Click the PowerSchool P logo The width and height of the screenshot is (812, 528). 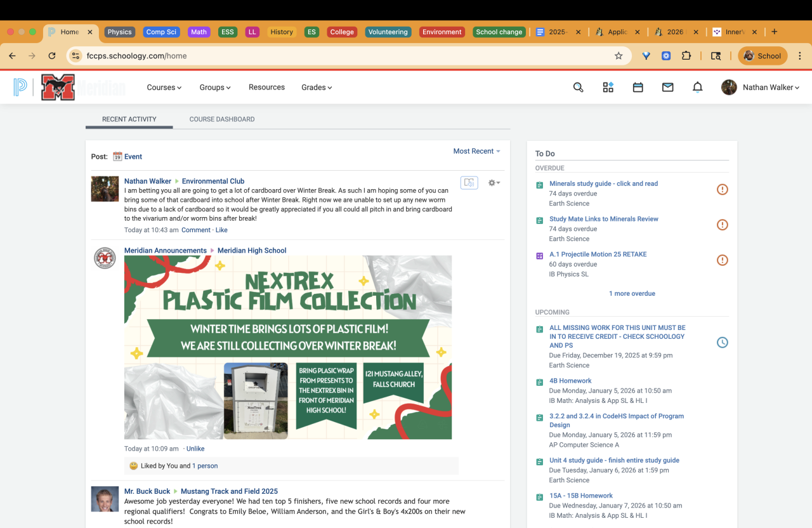[x=20, y=87]
